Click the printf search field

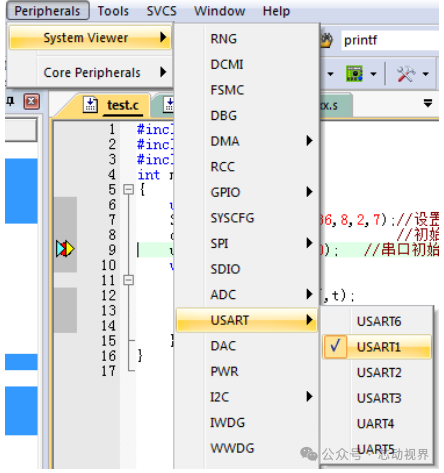pyautogui.click(x=391, y=40)
